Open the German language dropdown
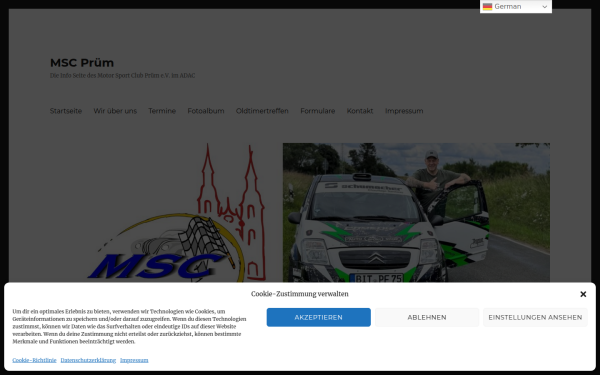Screen dimensions: 600x375 pyautogui.click(x=515, y=7)
